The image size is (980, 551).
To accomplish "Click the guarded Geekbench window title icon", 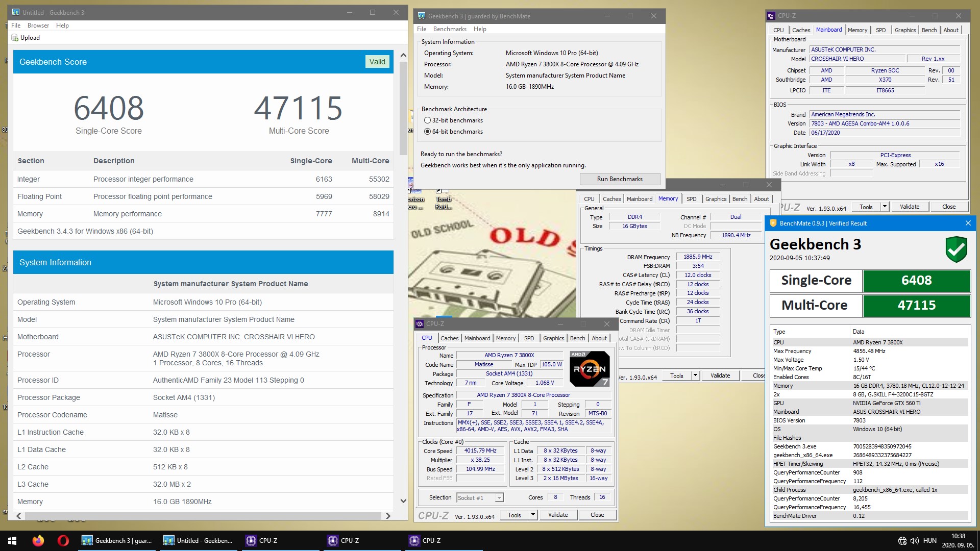I will [421, 16].
